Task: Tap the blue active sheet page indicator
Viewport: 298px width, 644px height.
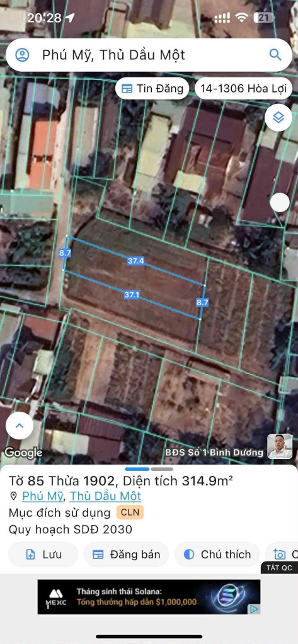Action: (x=137, y=469)
